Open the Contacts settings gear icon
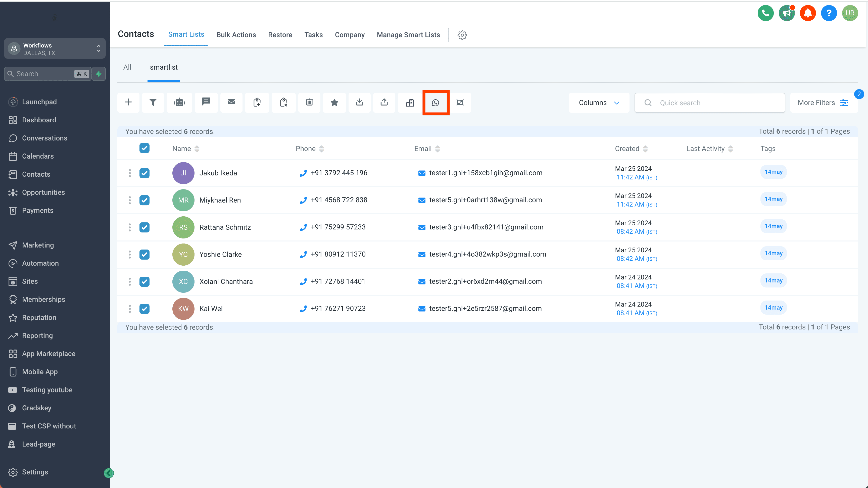The height and width of the screenshot is (488, 868). (x=462, y=35)
